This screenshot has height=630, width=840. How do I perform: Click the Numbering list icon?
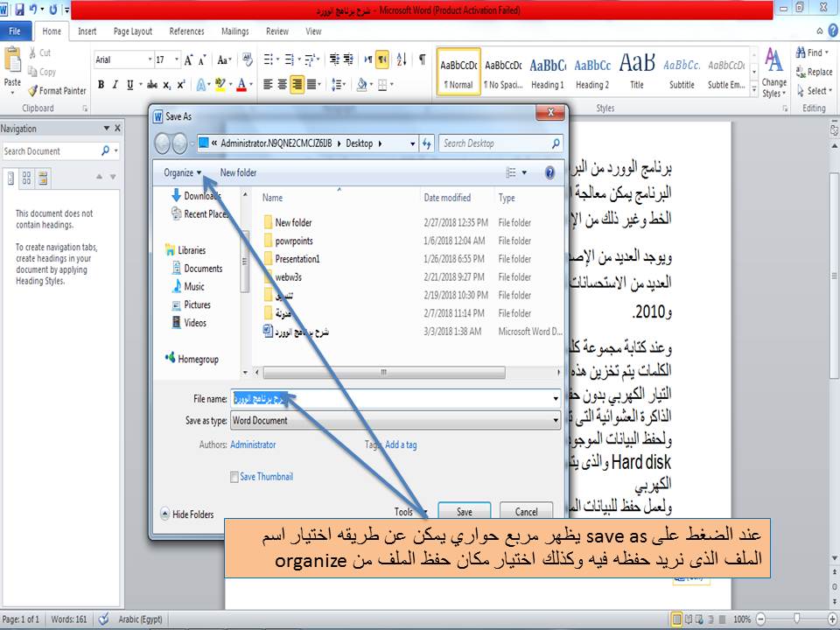click(x=289, y=60)
